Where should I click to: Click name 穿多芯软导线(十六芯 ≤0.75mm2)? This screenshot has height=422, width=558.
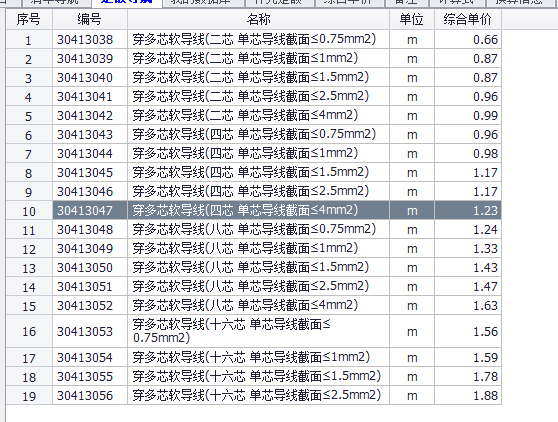pos(258,332)
